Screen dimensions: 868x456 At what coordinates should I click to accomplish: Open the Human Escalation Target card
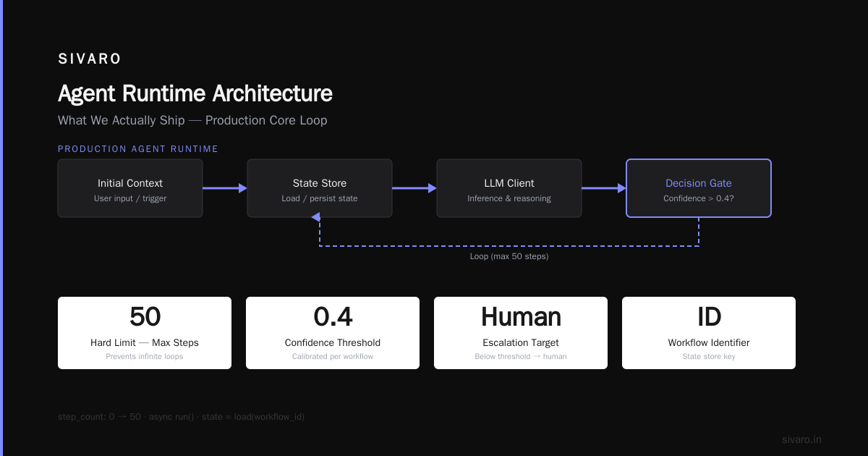click(x=521, y=333)
